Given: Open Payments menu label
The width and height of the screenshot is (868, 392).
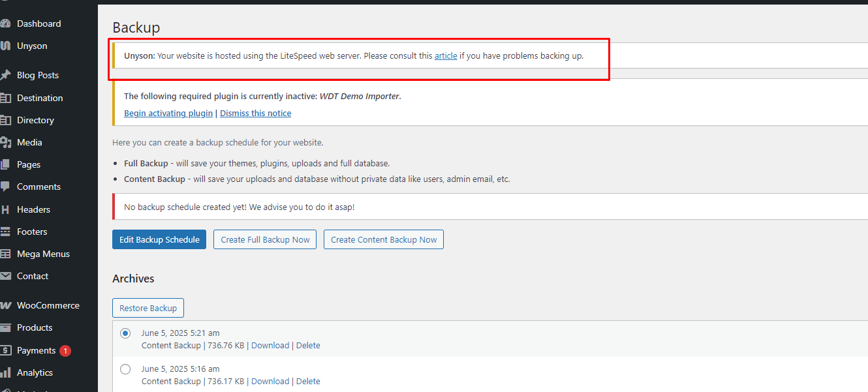Looking at the screenshot, I should click(x=36, y=350).
